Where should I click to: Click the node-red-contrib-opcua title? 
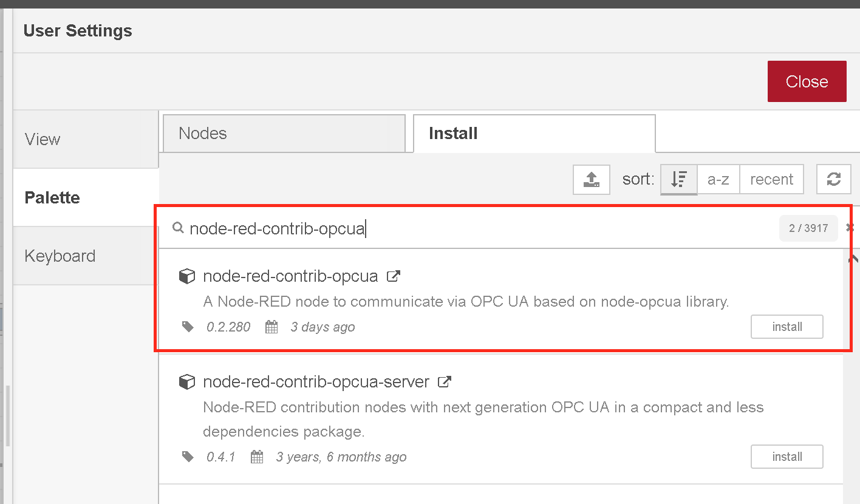point(290,276)
